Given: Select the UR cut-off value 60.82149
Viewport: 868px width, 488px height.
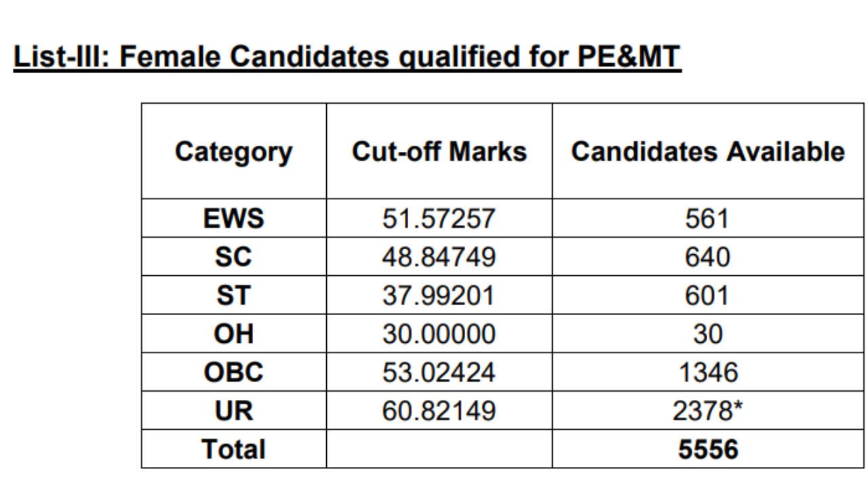Looking at the screenshot, I should click(439, 411).
